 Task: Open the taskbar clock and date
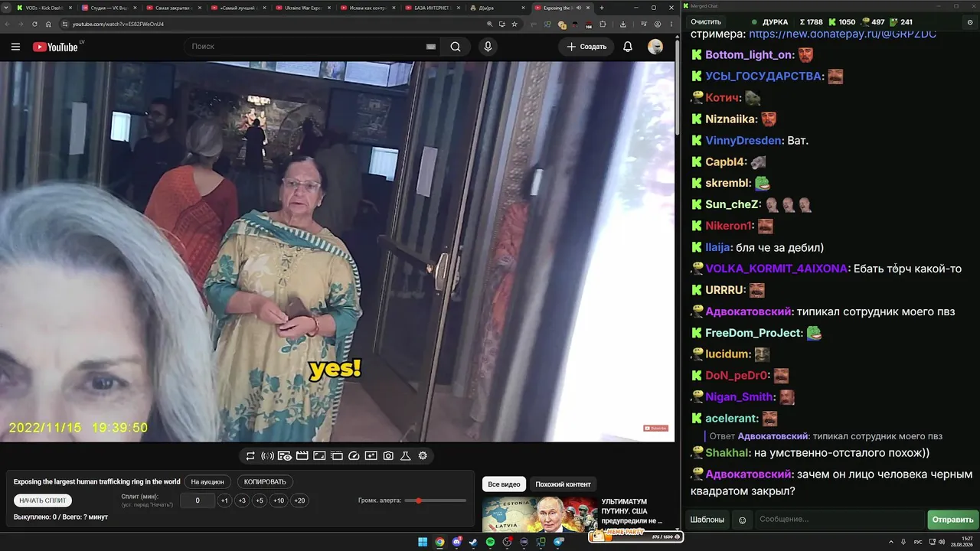tap(962, 542)
